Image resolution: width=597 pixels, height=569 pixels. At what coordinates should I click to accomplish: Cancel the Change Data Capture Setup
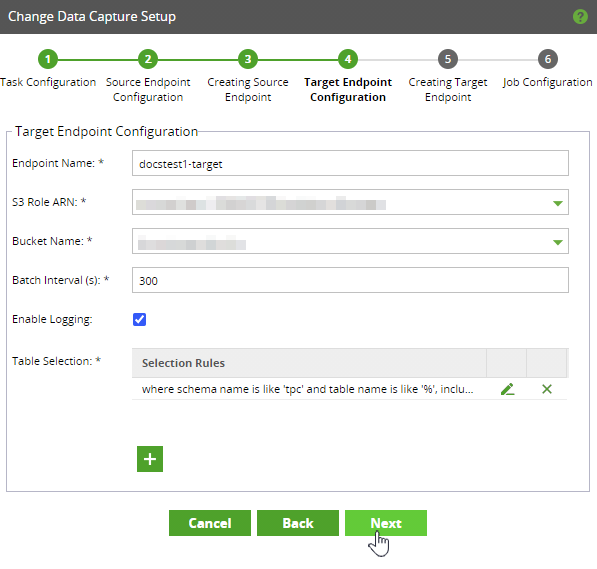point(210,523)
